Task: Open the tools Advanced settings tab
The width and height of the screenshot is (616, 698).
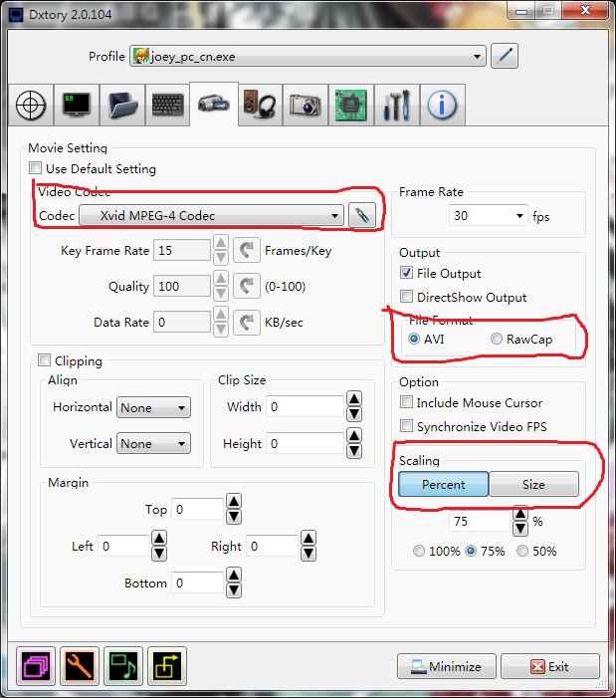Action: tap(397, 106)
